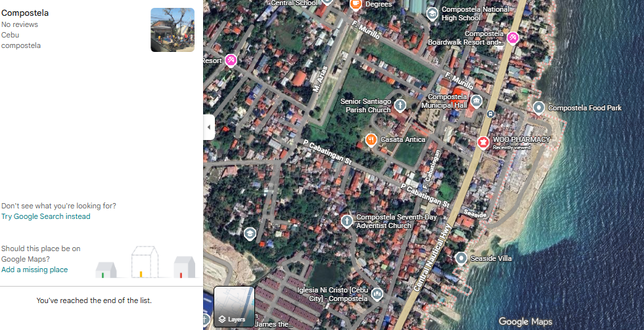Click the Compostela Food Park pin

(538, 107)
